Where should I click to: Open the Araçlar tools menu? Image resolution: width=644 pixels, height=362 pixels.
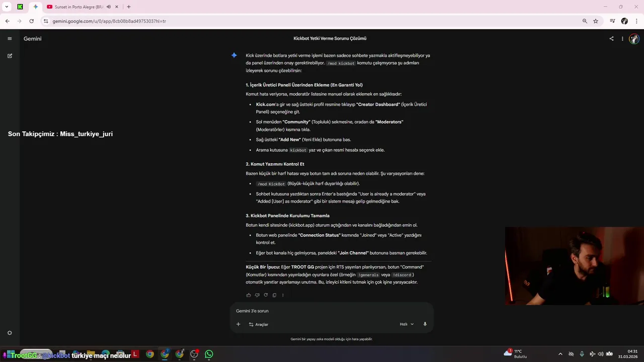click(x=259, y=324)
